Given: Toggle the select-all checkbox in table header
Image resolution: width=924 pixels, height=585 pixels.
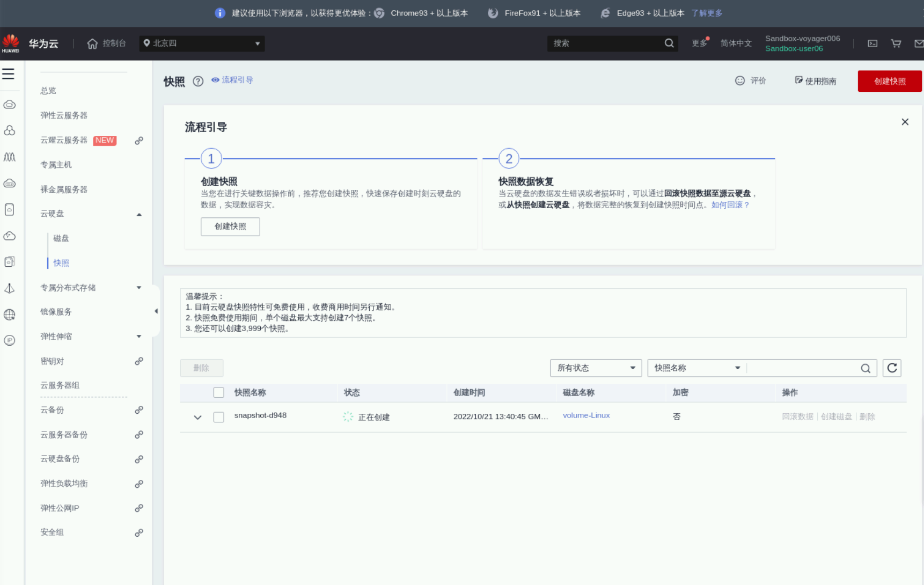Looking at the screenshot, I should pos(218,392).
